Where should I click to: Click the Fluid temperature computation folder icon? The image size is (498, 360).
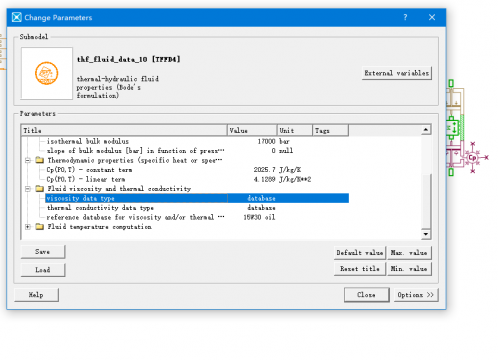click(40, 227)
